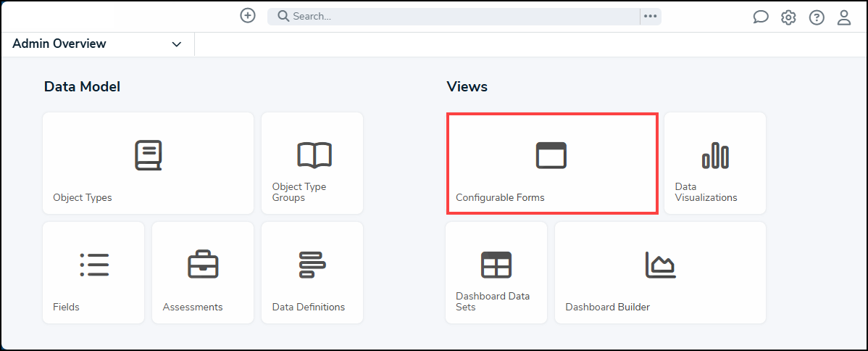This screenshot has width=868, height=351.
Task: Click the Dashboard Builder area chart icon
Action: click(x=660, y=265)
